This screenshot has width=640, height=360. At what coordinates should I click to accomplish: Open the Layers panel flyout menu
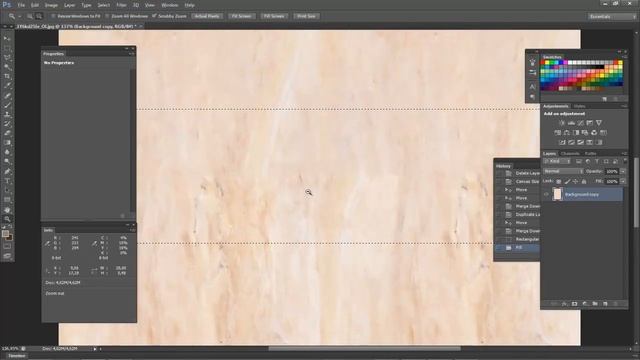click(624, 153)
